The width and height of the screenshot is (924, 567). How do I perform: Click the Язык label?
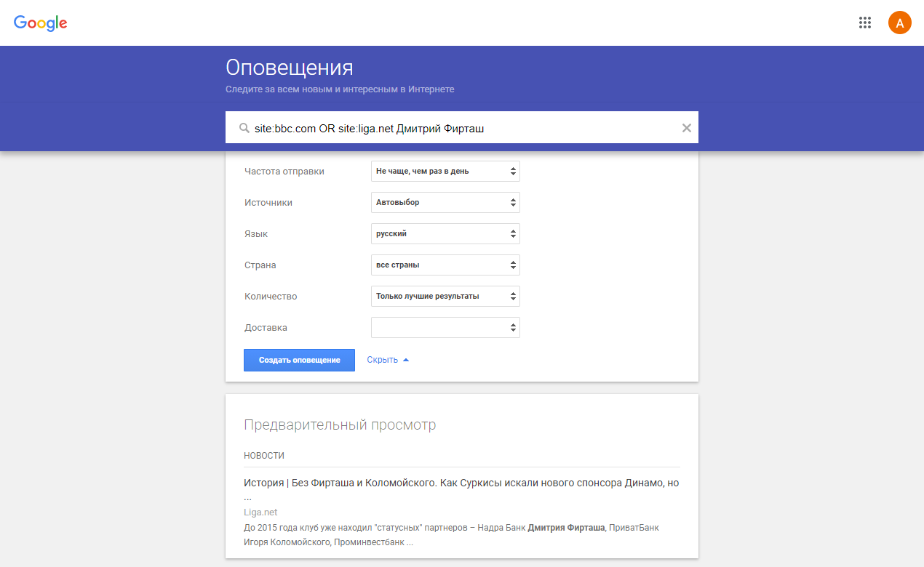tap(256, 234)
